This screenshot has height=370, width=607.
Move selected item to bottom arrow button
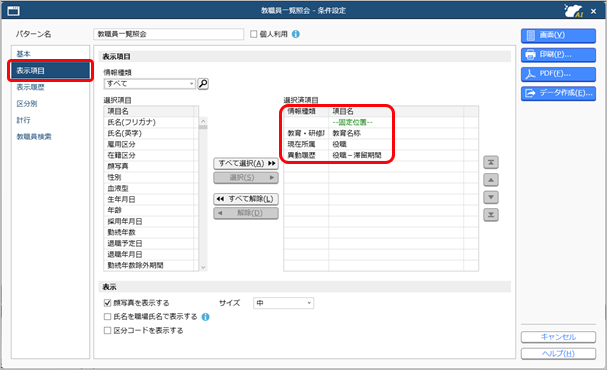tap(490, 215)
